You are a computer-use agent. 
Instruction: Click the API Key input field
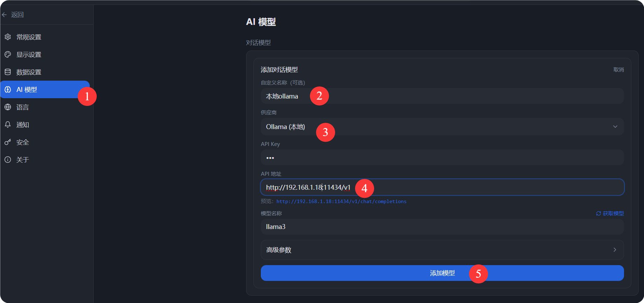coord(442,157)
